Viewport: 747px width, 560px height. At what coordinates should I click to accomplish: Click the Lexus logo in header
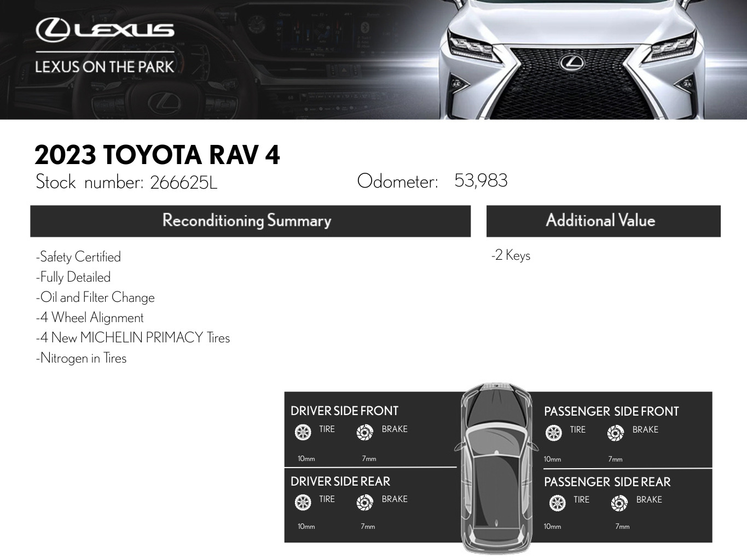click(x=105, y=30)
